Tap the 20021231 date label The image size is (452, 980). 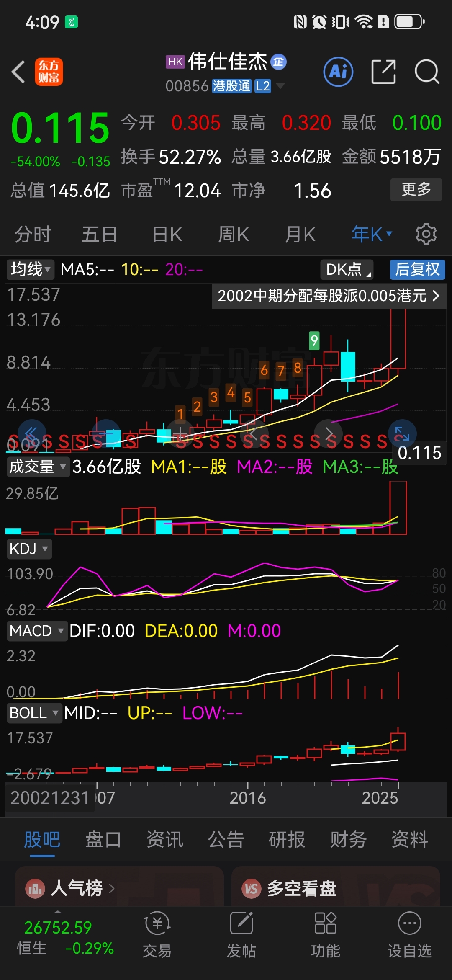(x=50, y=798)
